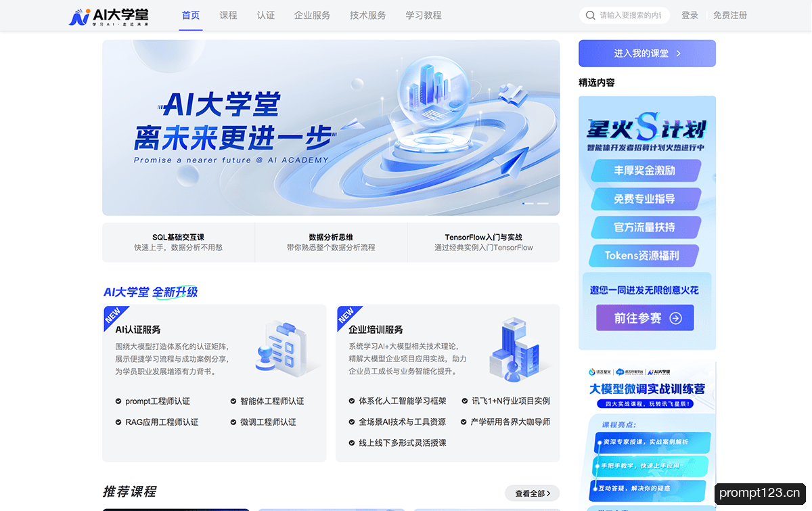This screenshot has width=812, height=511.
Task: Open the 企业服务 menu
Action: point(313,15)
